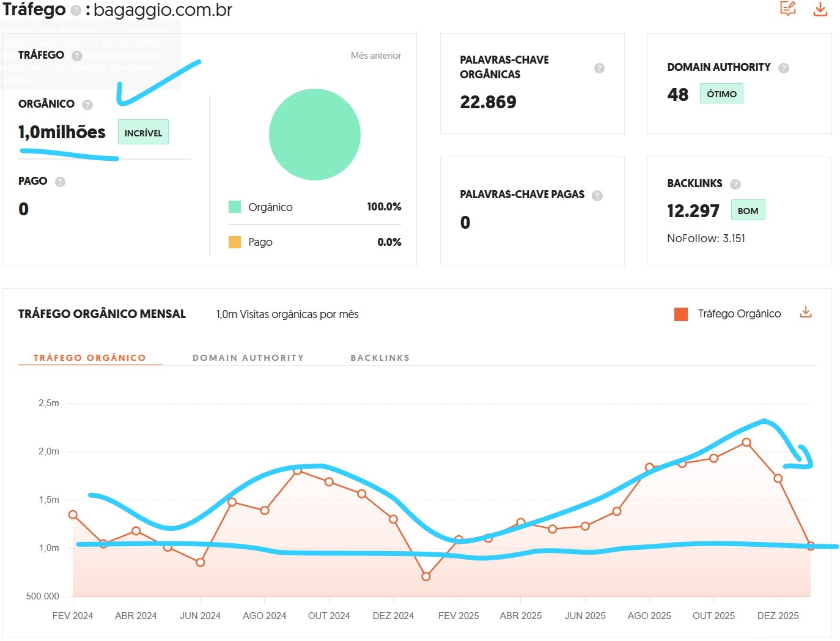Download chart data via the chart download icon
This screenshot has height=641, width=840.
806,312
